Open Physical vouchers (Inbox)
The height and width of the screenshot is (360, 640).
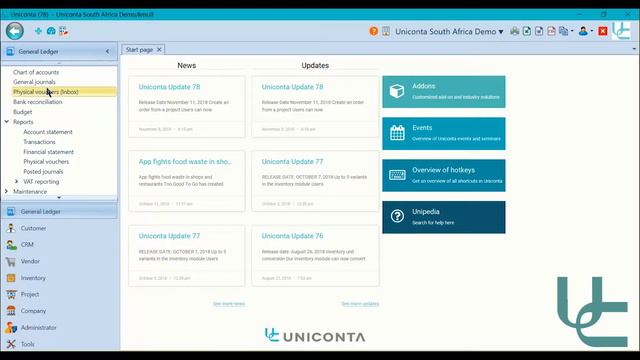[x=46, y=92]
